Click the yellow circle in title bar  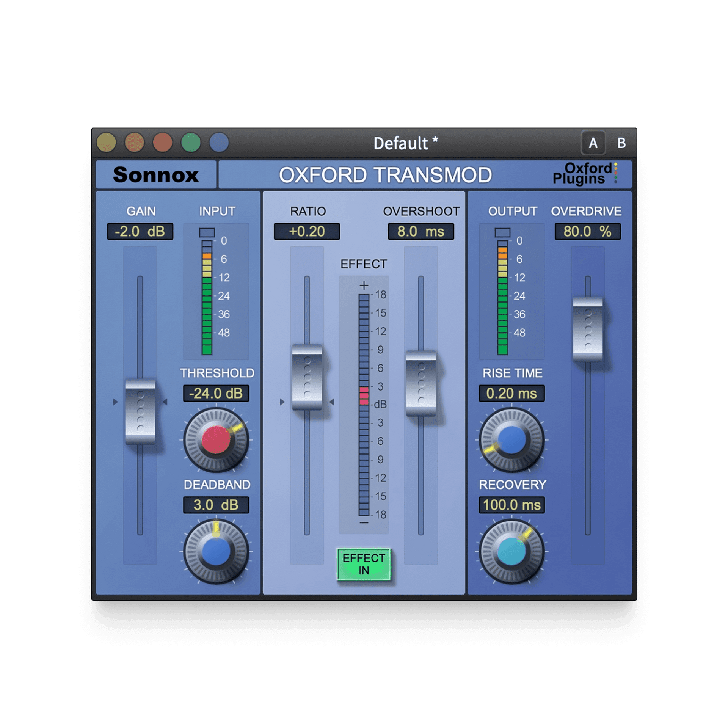[x=106, y=143]
